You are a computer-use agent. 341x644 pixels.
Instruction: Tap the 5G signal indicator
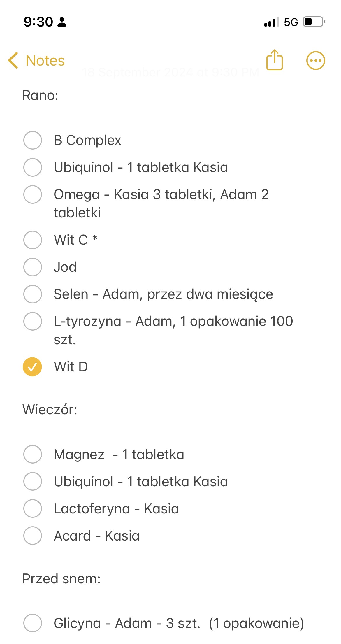pos(291,22)
